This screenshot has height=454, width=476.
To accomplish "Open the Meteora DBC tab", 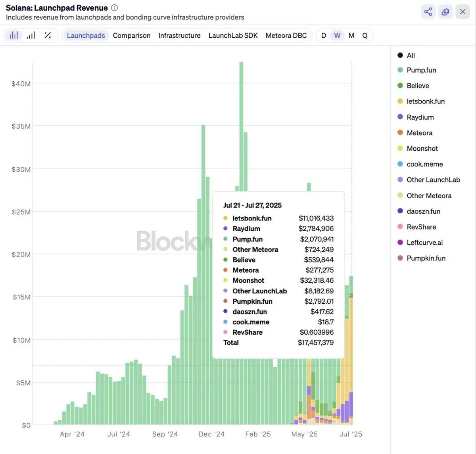I will 286,35.
